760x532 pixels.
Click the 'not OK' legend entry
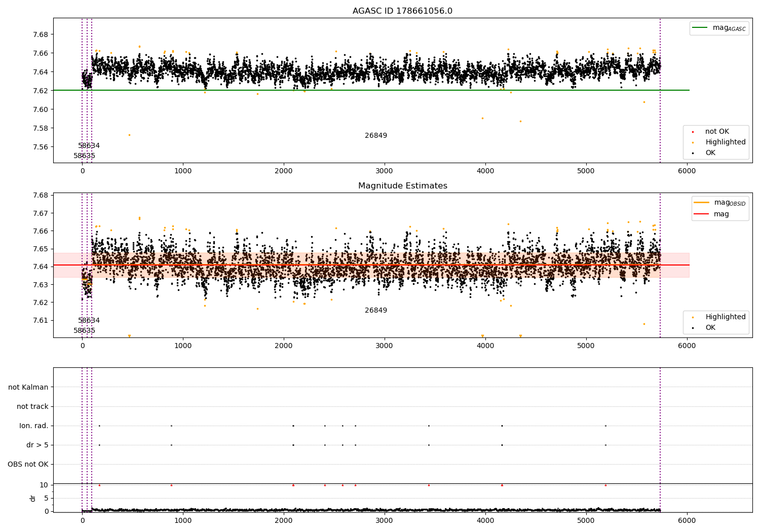tap(717, 132)
